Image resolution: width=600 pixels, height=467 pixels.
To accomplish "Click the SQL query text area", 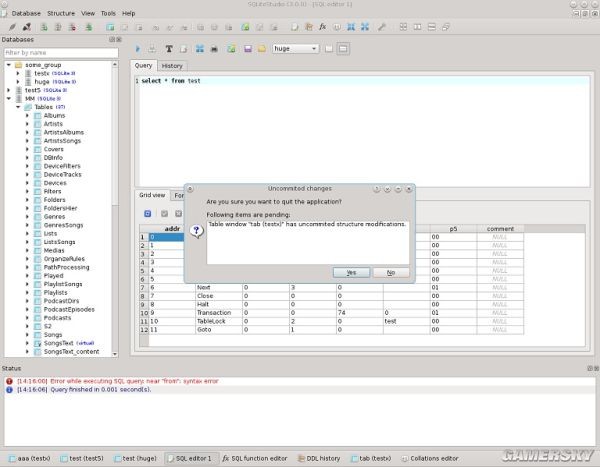I will (362, 131).
